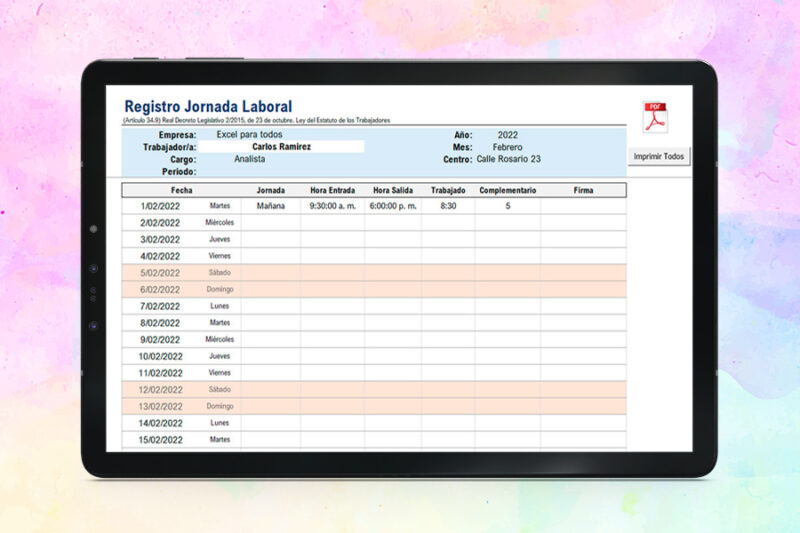
Task: Select the date cell 2/02/2022
Action: coord(160,223)
